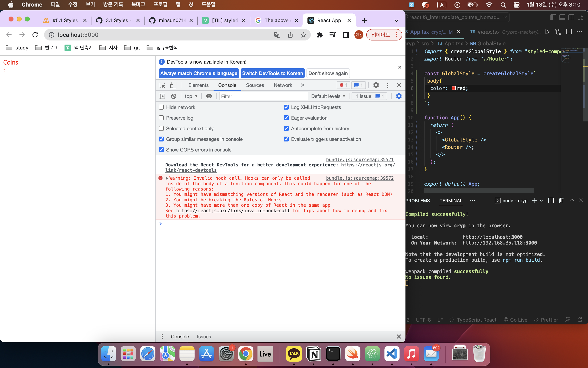Open the Issues drawer tab
This screenshot has width=588, height=368.
(204, 337)
